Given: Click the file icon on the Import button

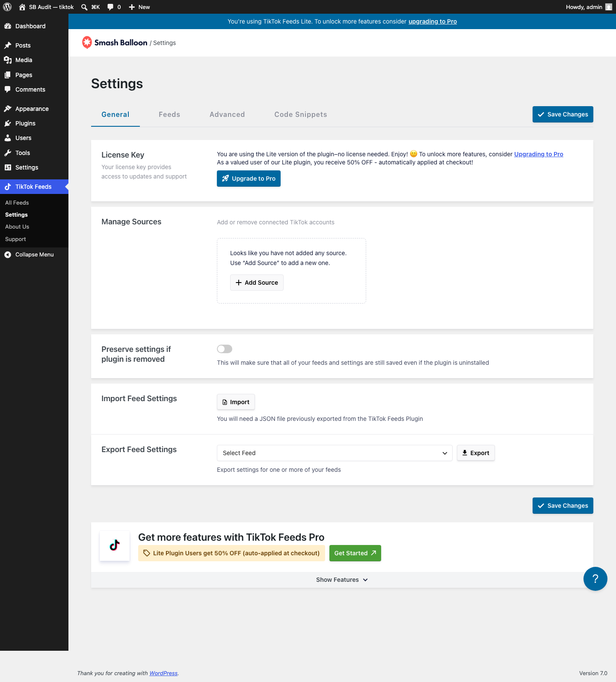Looking at the screenshot, I should (225, 402).
